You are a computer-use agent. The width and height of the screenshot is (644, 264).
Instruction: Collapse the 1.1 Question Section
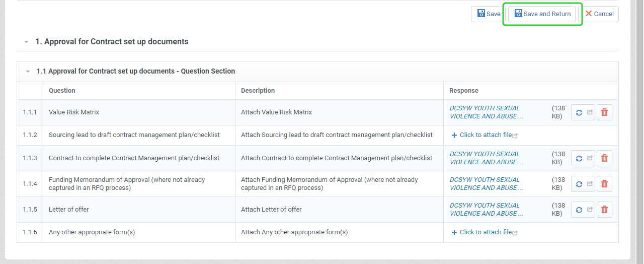pyautogui.click(x=28, y=72)
